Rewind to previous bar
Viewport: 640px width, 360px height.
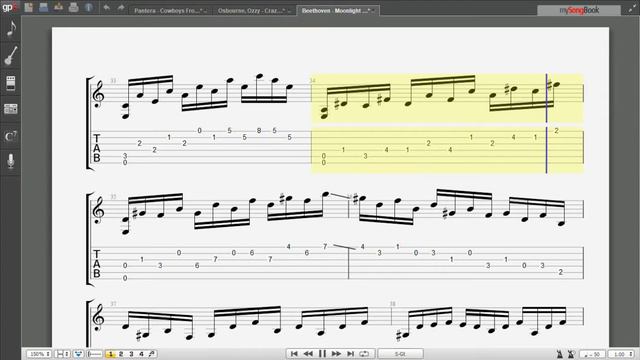(308, 353)
